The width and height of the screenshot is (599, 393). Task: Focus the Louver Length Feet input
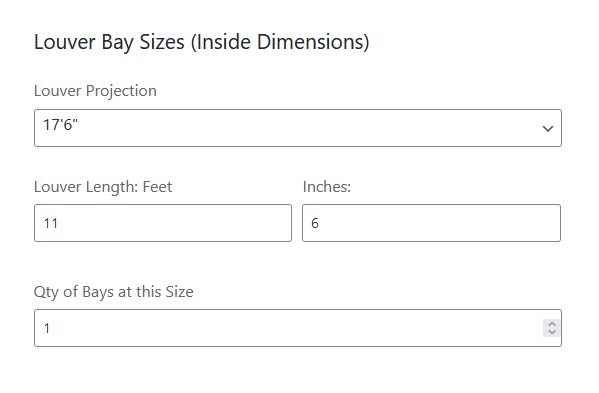[163, 223]
